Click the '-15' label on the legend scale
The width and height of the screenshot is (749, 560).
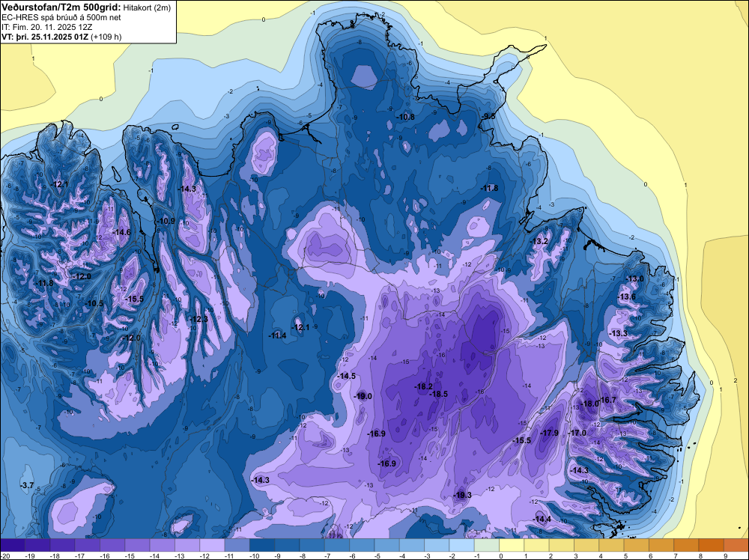(130, 556)
